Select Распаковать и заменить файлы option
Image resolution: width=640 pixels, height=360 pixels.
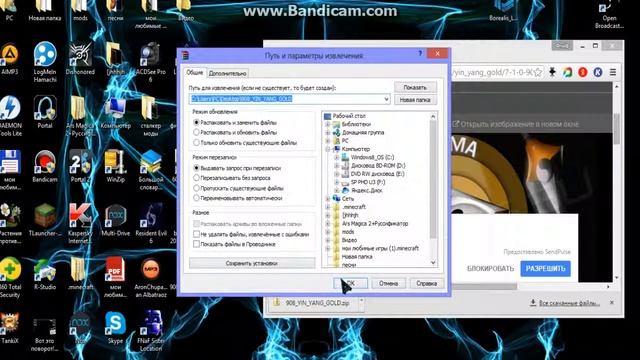coord(235,122)
